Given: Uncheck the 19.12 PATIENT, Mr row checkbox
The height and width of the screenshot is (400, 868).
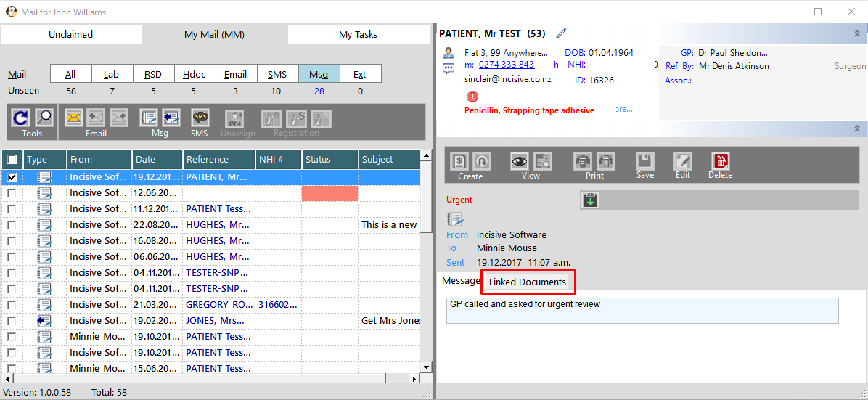Looking at the screenshot, I should click(12, 177).
